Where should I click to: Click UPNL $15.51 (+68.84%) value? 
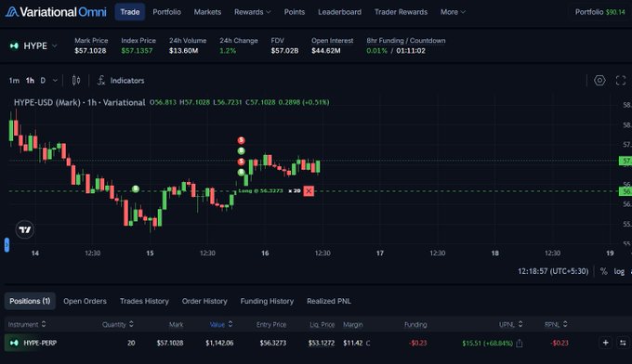[x=487, y=343]
